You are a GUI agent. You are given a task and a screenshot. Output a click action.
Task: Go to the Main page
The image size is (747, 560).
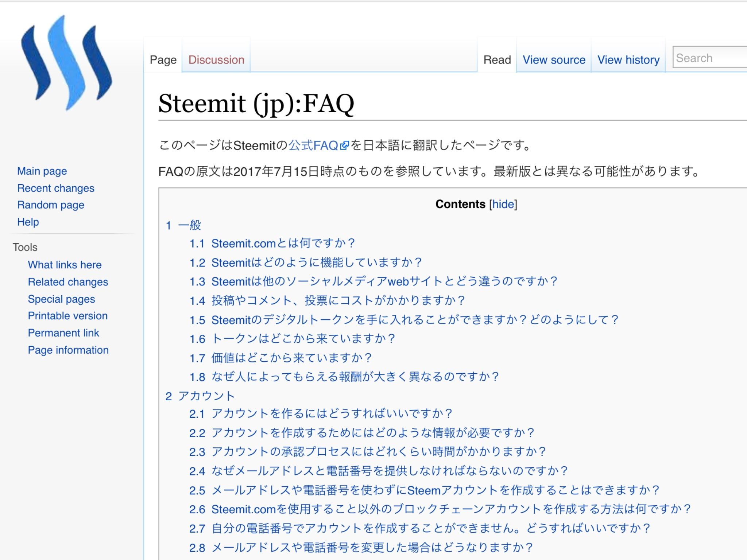coord(42,171)
